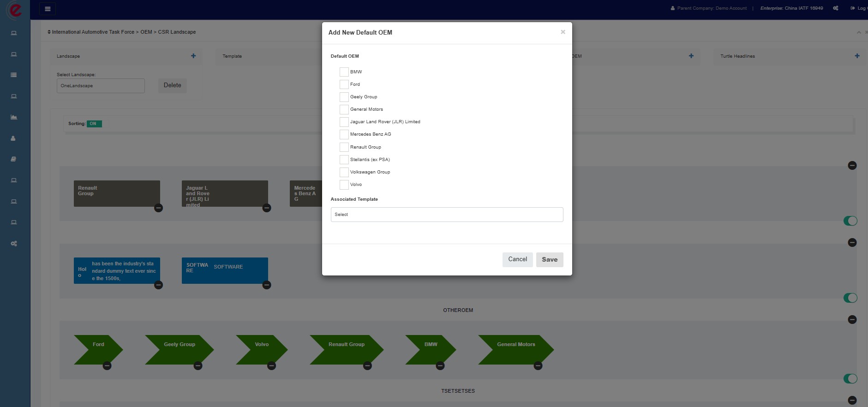Image resolution: width=868 pixels, height=407 pixels.
Task: Add a new Landscape with plus icon
Action: click(193, 56)
